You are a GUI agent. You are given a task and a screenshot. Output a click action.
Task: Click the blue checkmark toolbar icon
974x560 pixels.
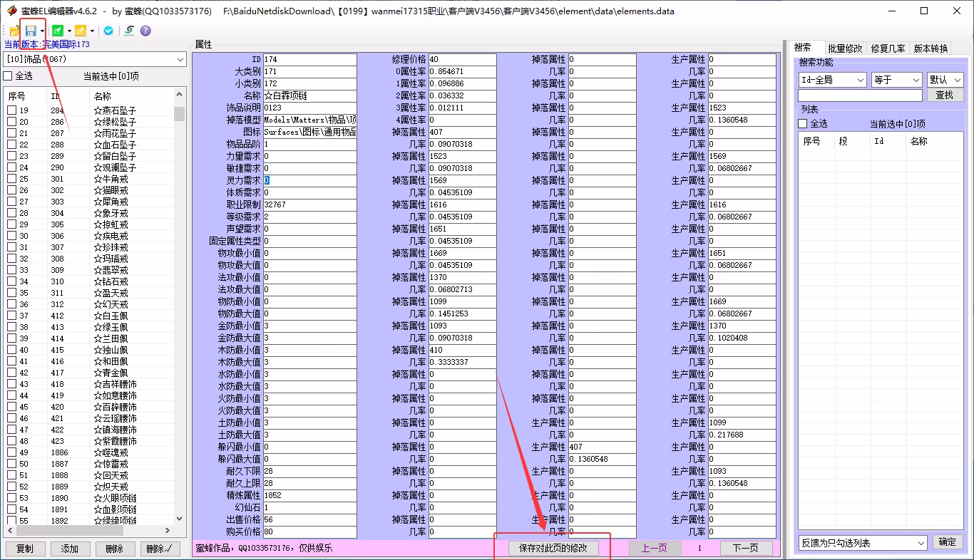[108, 31]
